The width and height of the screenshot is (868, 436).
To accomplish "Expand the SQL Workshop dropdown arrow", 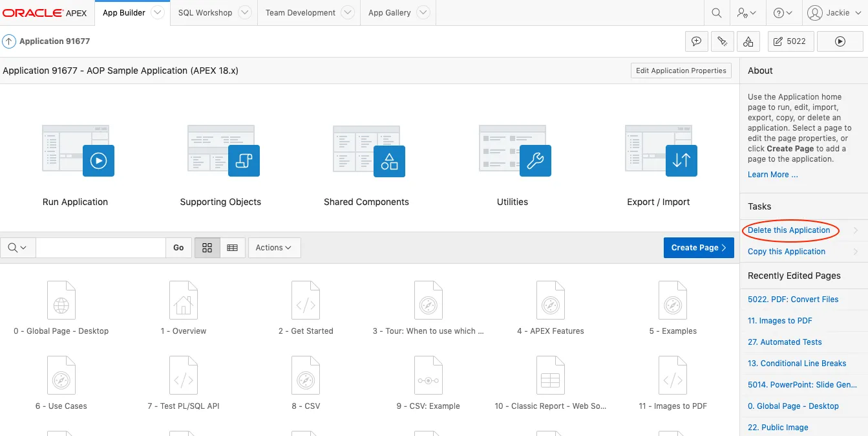I will 244,13.
